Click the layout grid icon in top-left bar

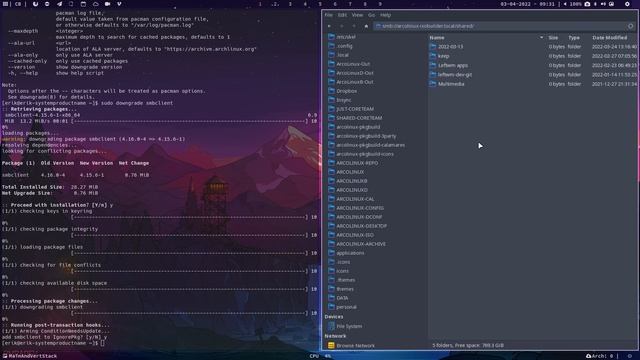pos(6,4)
